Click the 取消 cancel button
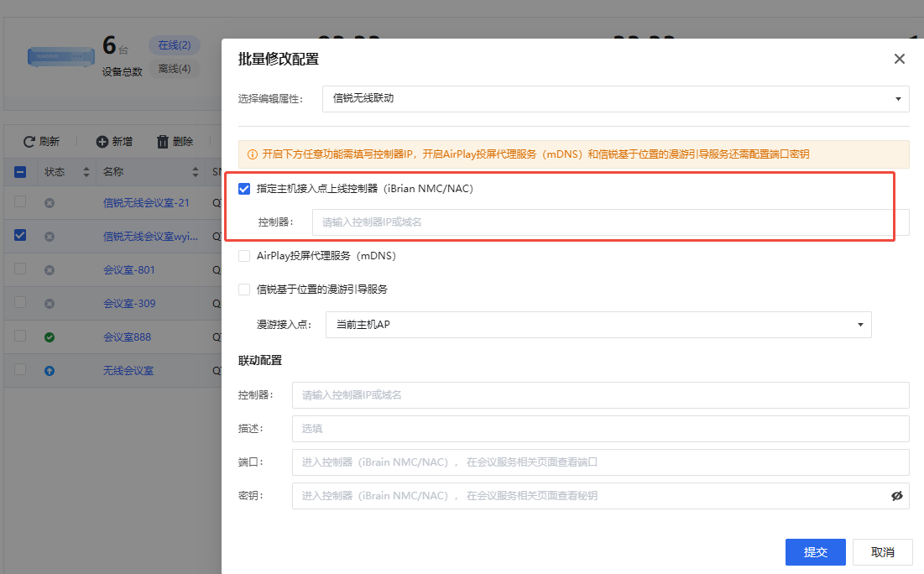Viewport: 924px width, 574px height. [x=882, y=552]
